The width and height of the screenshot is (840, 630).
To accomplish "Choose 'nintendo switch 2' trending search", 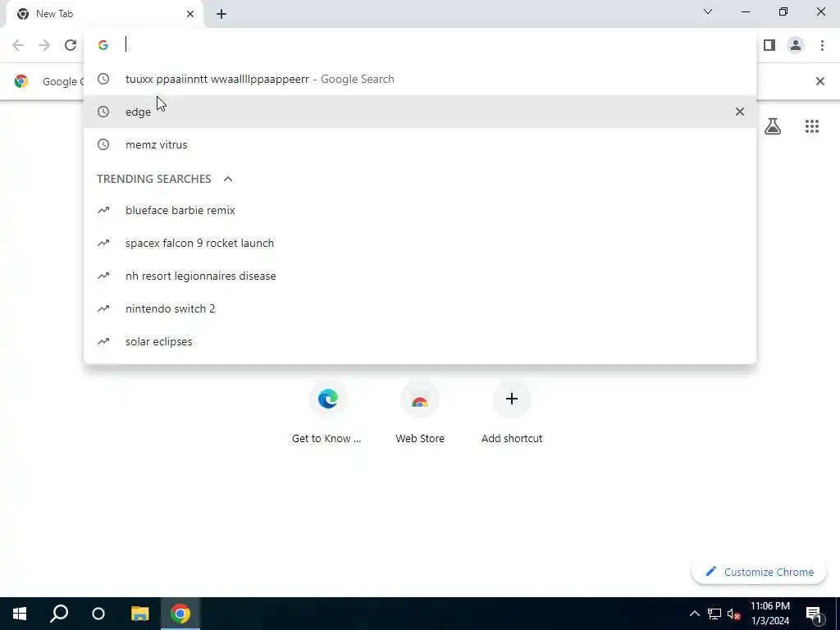I will click(420, 308).
